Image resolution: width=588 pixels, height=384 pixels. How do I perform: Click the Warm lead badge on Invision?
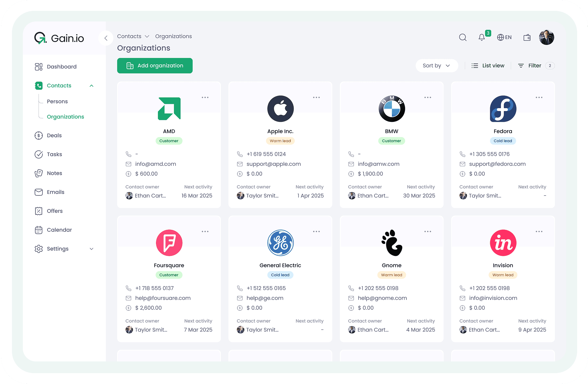[503, 275]
